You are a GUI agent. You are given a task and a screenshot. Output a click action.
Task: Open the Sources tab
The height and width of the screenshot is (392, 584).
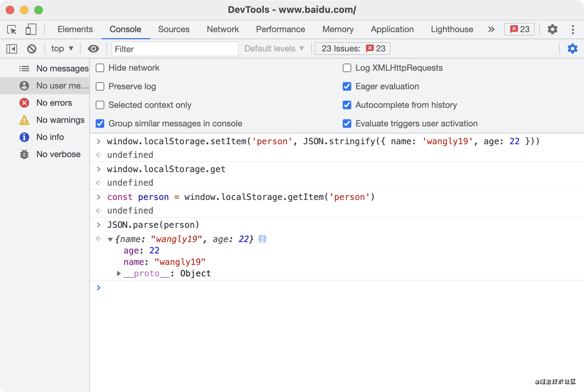pos(174,30)
